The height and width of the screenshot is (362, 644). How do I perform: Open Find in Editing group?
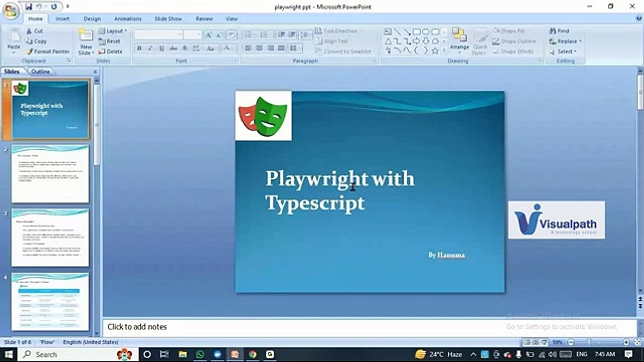pos(559,31)
